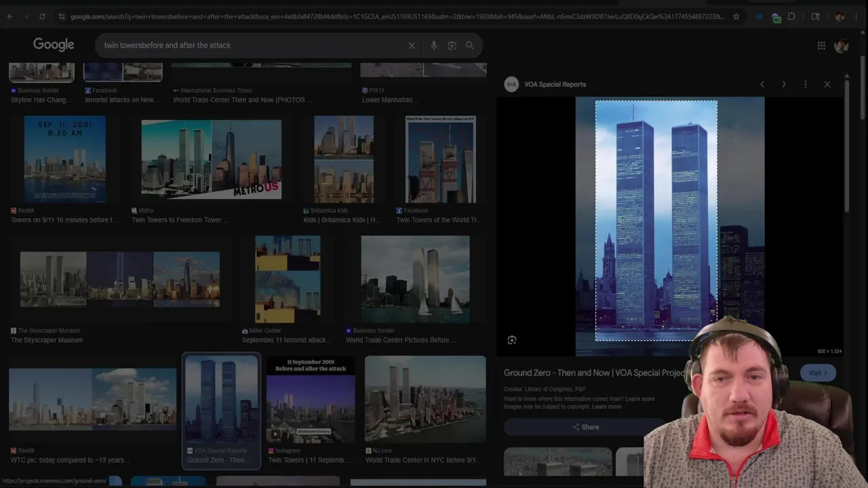Click the main page vertical scrollbar

point(863,88)
